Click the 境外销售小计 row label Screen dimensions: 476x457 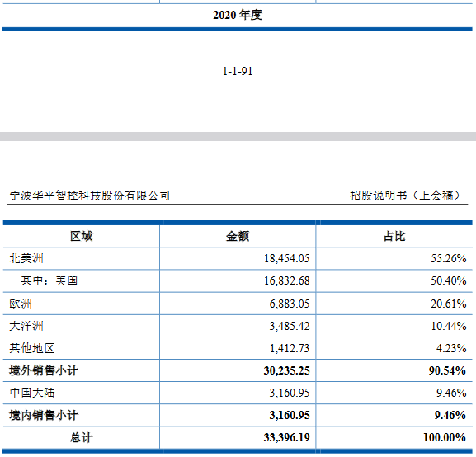pos(44,370)
